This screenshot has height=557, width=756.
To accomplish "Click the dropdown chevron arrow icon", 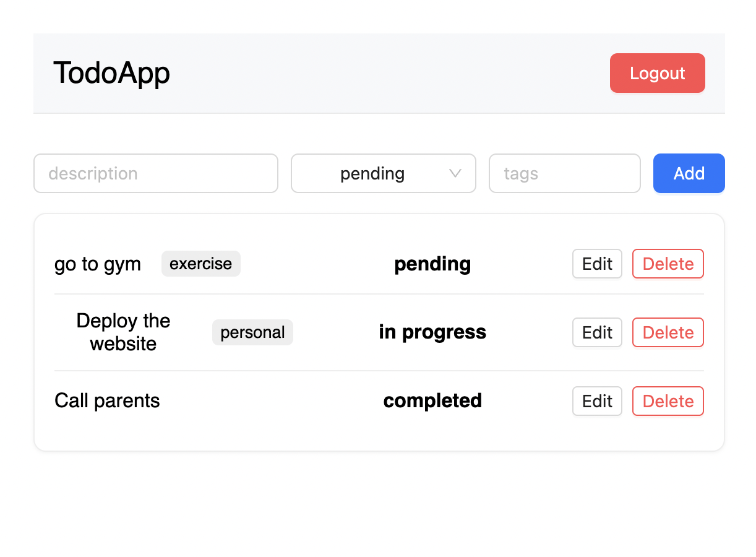I will [455, 173].
